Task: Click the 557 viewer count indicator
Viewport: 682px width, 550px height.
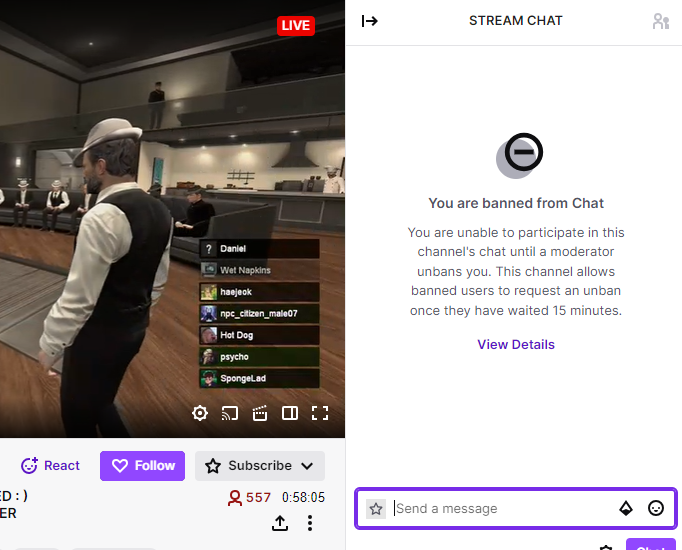Action: [249, 497]
